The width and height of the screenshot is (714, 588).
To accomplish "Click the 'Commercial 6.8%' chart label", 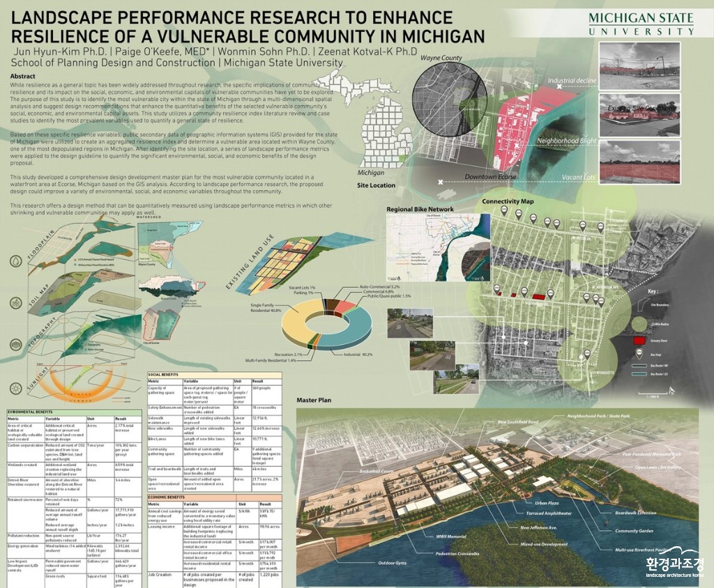I will click(x=378, y=291).
